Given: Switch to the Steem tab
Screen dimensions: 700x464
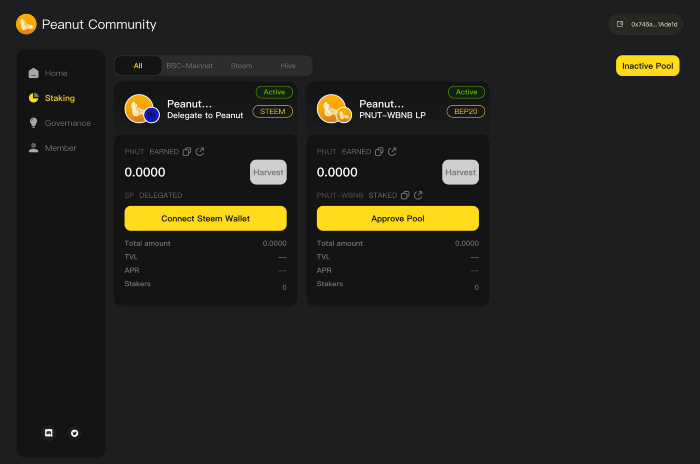Looking at the screenshot, I should (x=241, y=66).
